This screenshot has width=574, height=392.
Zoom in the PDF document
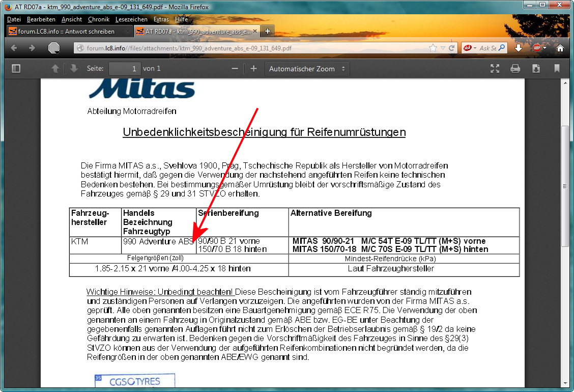coord(253,69)
